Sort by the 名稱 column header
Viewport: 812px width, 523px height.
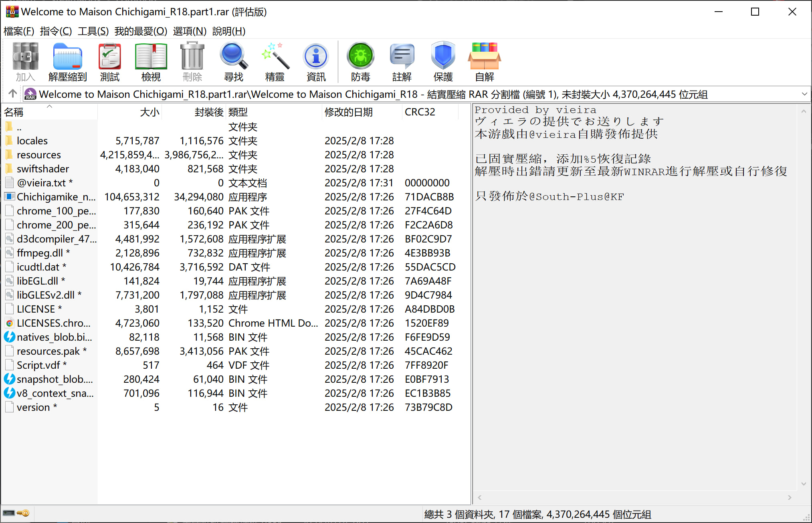(x=14, y=112)
